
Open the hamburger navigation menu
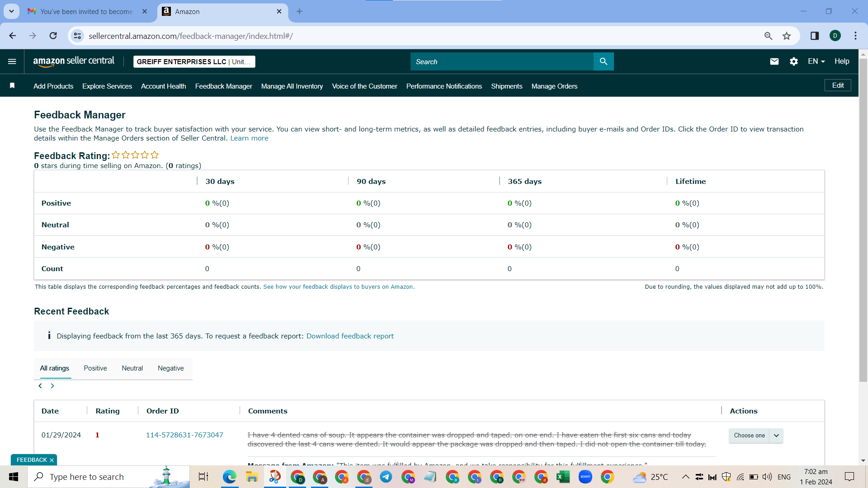12,61
